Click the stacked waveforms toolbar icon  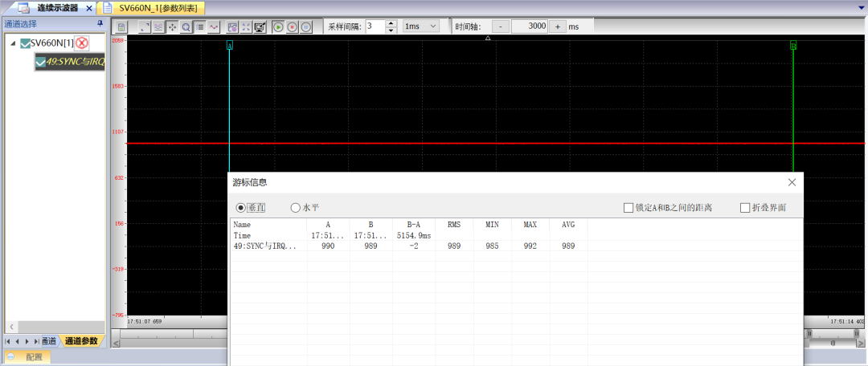[158, 26]
